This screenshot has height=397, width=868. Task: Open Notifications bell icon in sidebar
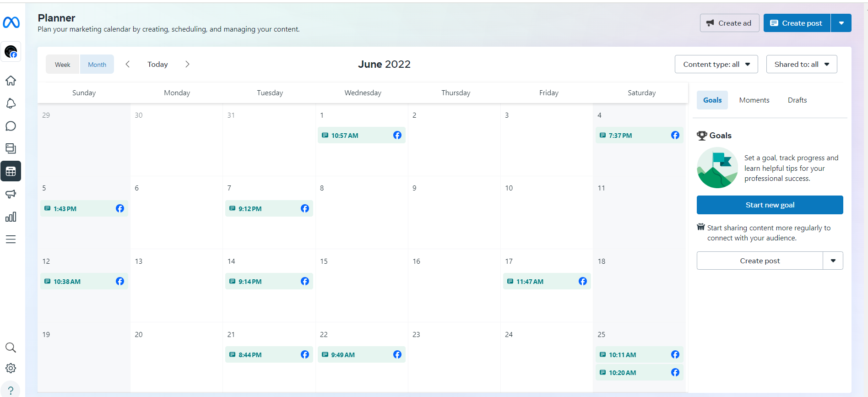coord(11,103)
